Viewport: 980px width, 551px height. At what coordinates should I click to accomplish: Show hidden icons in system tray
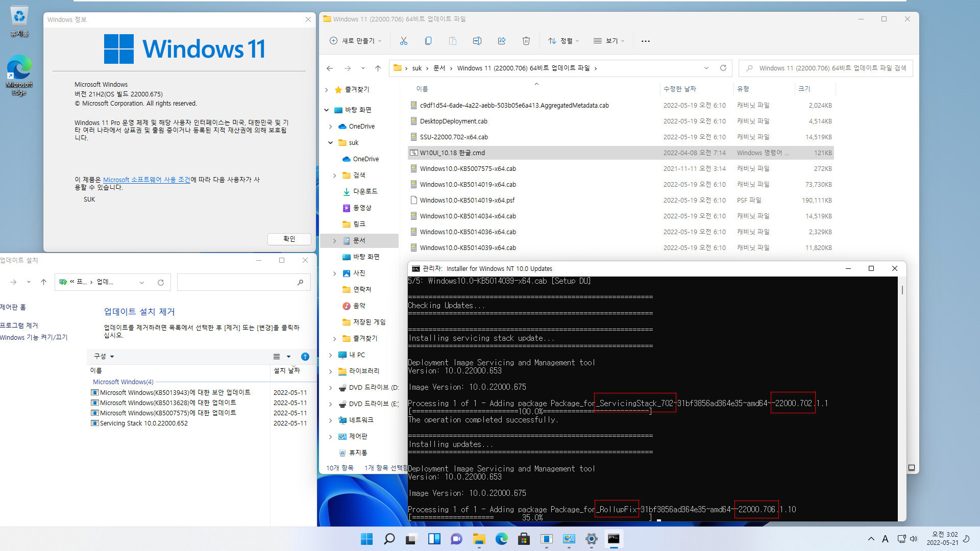tap(871, 539)
